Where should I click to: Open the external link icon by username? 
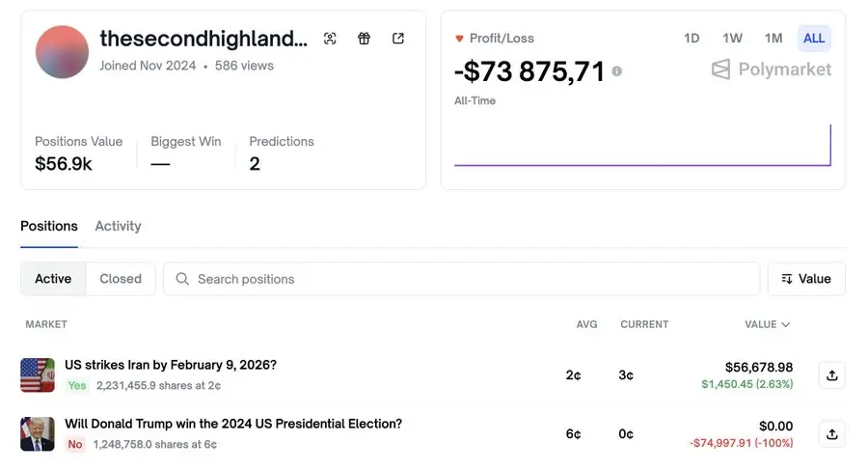click(x=398, y=39)
